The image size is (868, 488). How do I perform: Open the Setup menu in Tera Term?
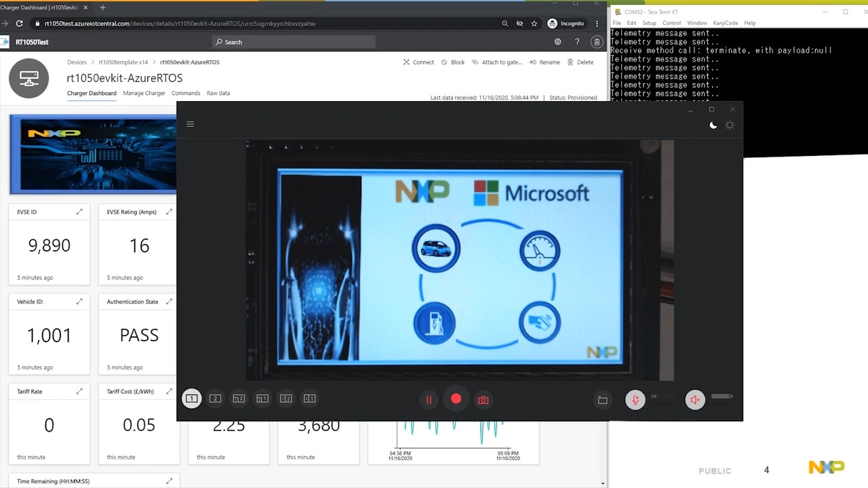(x=649, y=23)
